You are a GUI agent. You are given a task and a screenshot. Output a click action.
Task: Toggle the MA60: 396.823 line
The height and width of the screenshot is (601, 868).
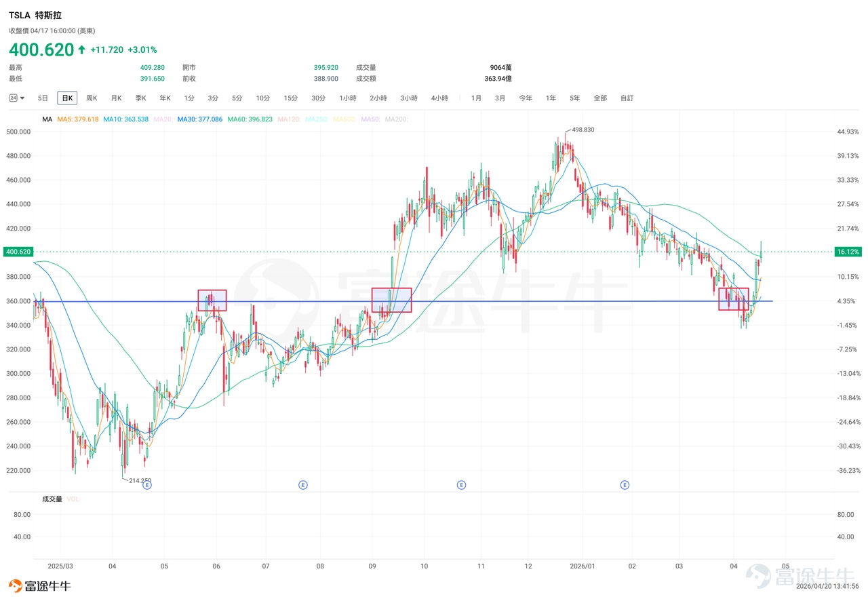pyautogui.click(x=250, y=119)
